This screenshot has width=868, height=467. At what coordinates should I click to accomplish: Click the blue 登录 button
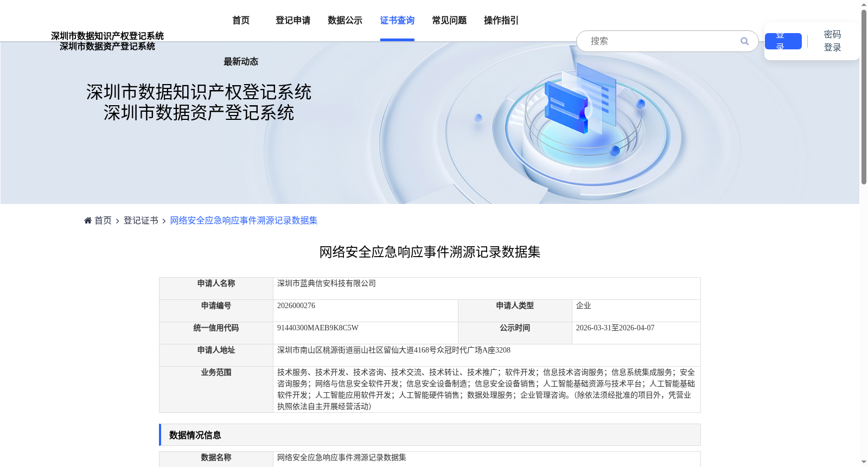[x=783, y=41]
